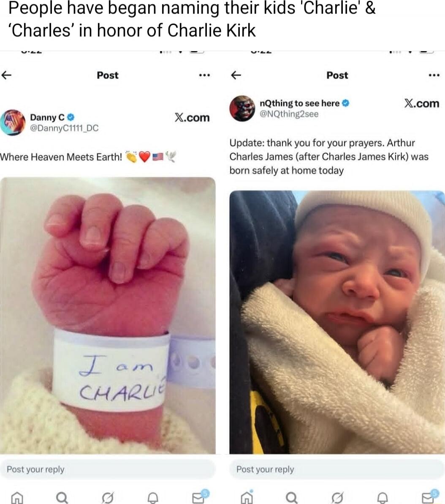Open left post's three-dot menu
This screenshot has width=445, height=504.
[x=204, y=76]
